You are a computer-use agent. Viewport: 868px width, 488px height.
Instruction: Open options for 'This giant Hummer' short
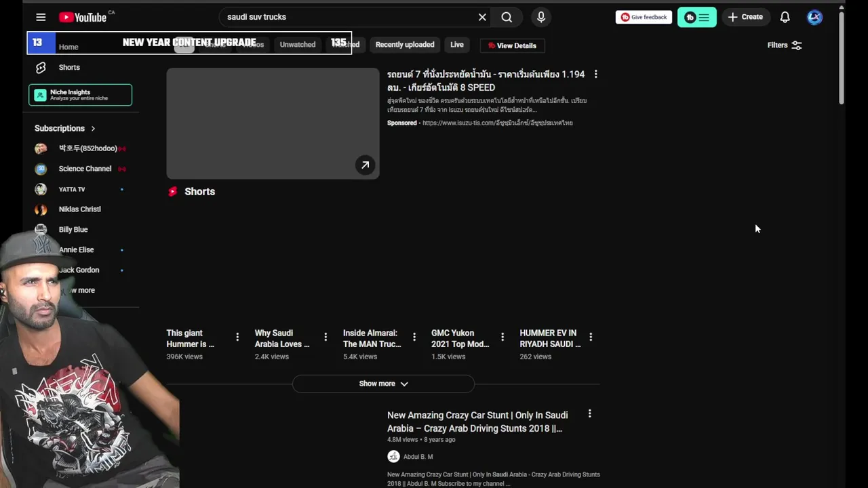237,337
